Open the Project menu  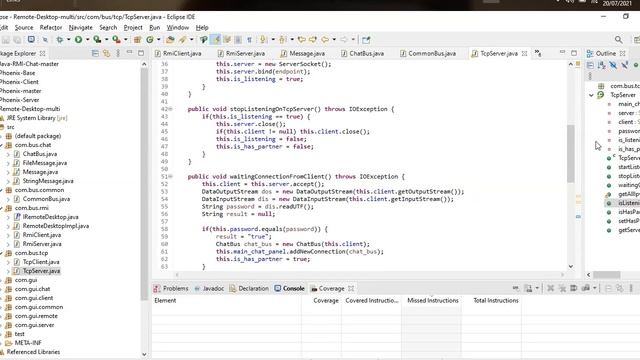[x=133, y=27]
